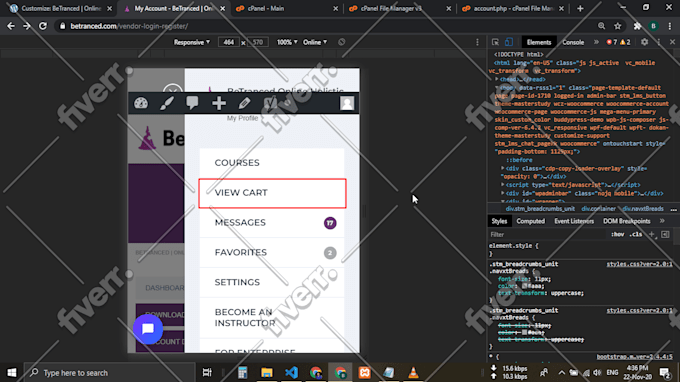Expand the head element node
680x382 pixels.
[497, 79]
